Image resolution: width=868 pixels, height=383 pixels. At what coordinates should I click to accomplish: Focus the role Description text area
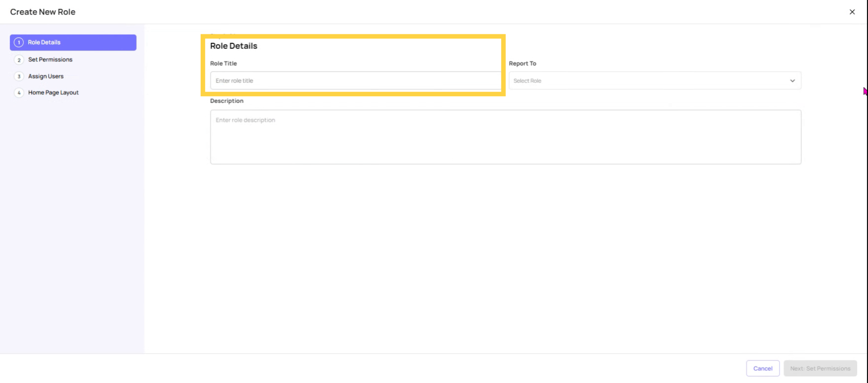pyautogui.click(x=505, y=137)
